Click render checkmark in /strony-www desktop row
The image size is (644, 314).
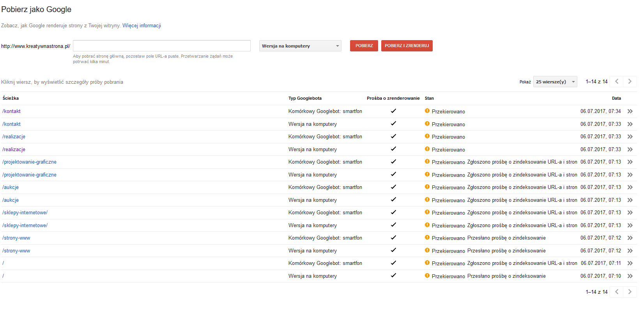[393, 250]
